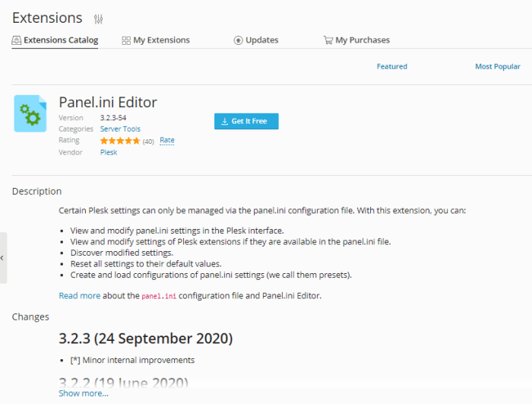The width and height of the screenshot is (532, 404).
Task: Click the 3.2.3 (24 September 2020) heading
Action: (x=146, y=339)
